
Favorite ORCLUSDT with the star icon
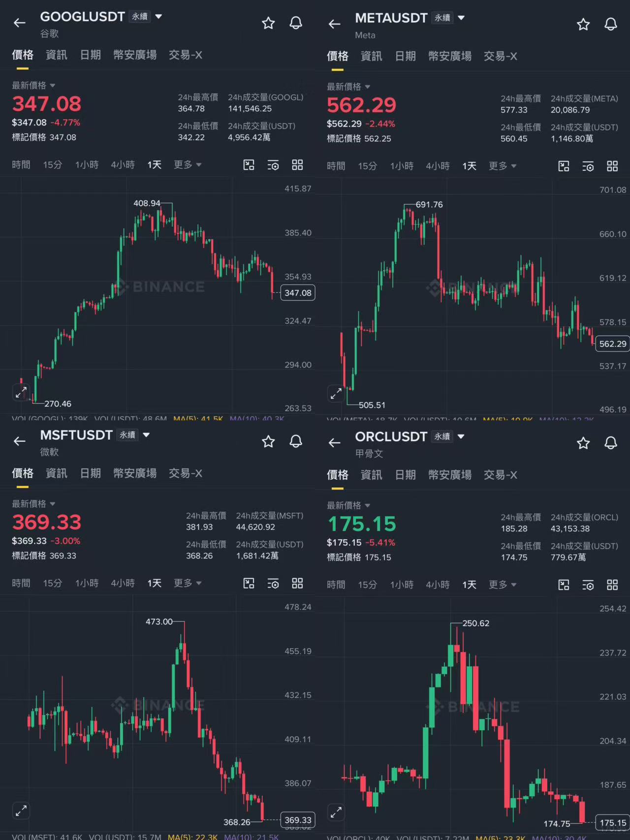point(583,443)
